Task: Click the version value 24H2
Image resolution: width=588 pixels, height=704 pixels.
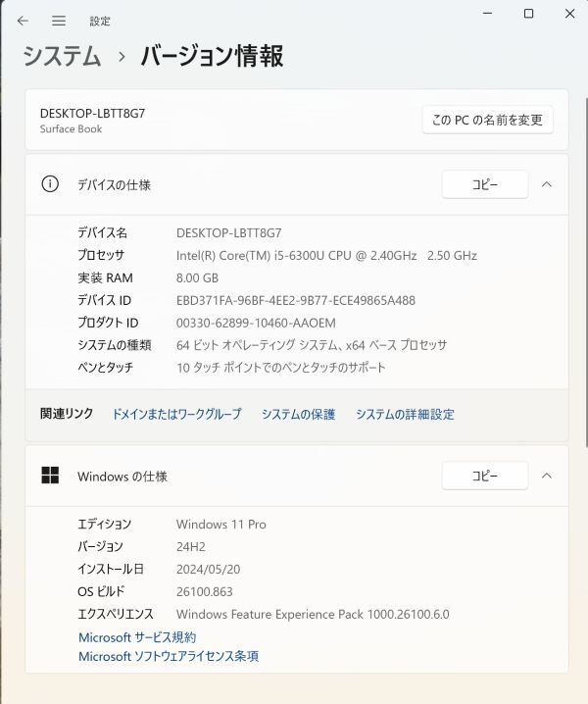Action: pyautogui.click(x=191, y=546)
